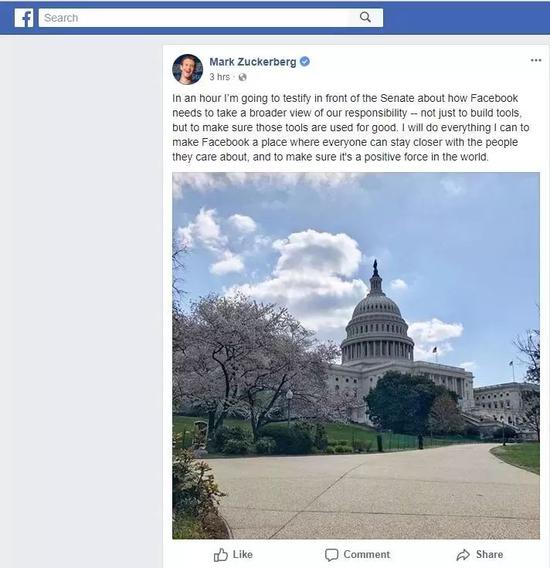Image resolution: width=550 pixels, height=568 pixels.
Task: Select the Share label under the post
Action: point(489,554)
